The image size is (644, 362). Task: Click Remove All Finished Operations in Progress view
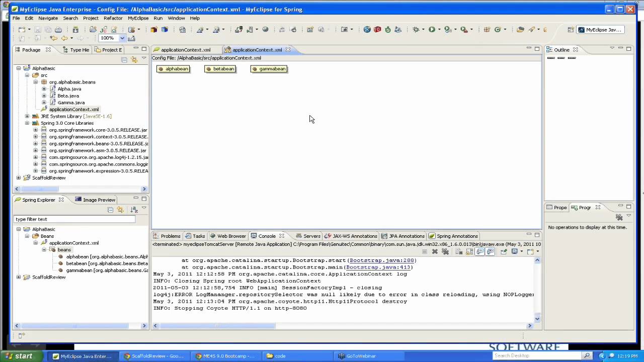619,217
